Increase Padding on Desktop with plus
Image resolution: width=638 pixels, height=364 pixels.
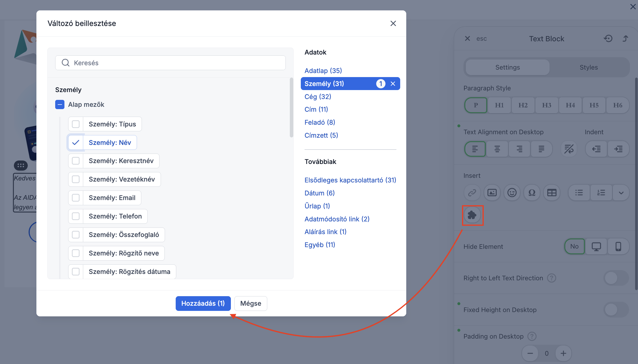563,353
